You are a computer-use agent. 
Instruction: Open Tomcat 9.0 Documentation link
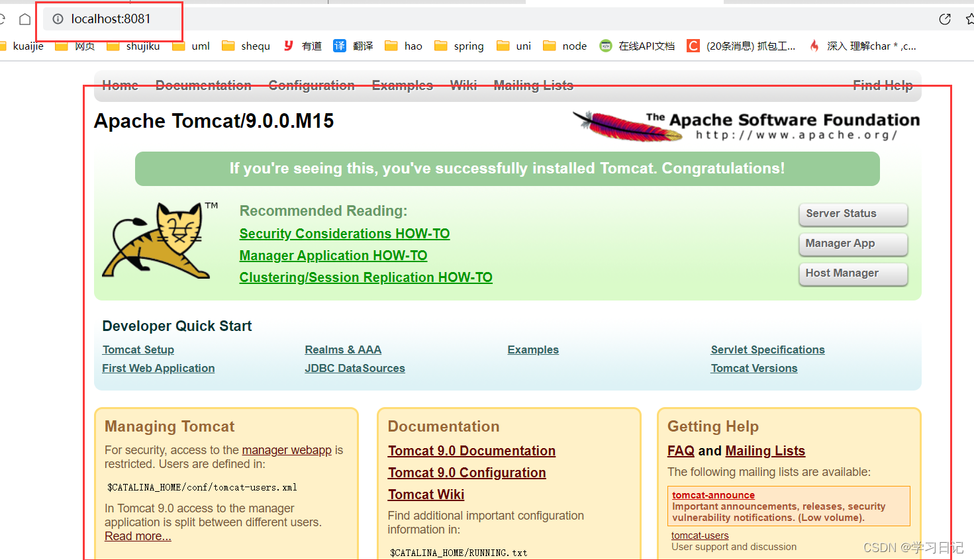pos(471,451)
